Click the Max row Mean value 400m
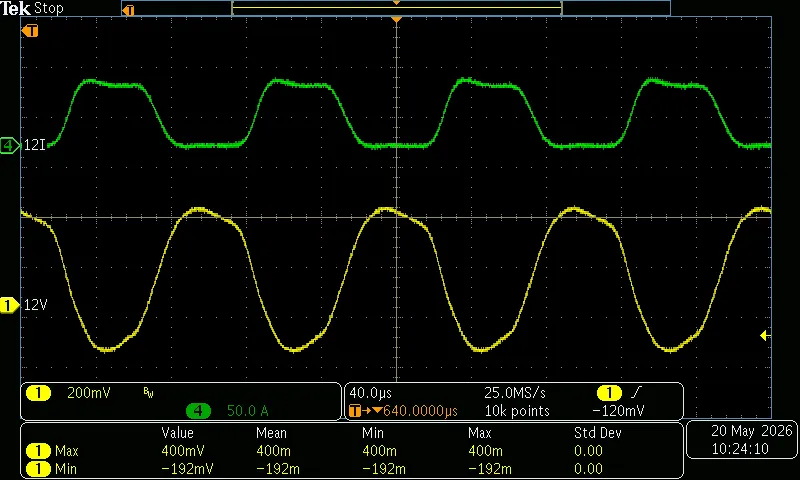 [273, 451]
